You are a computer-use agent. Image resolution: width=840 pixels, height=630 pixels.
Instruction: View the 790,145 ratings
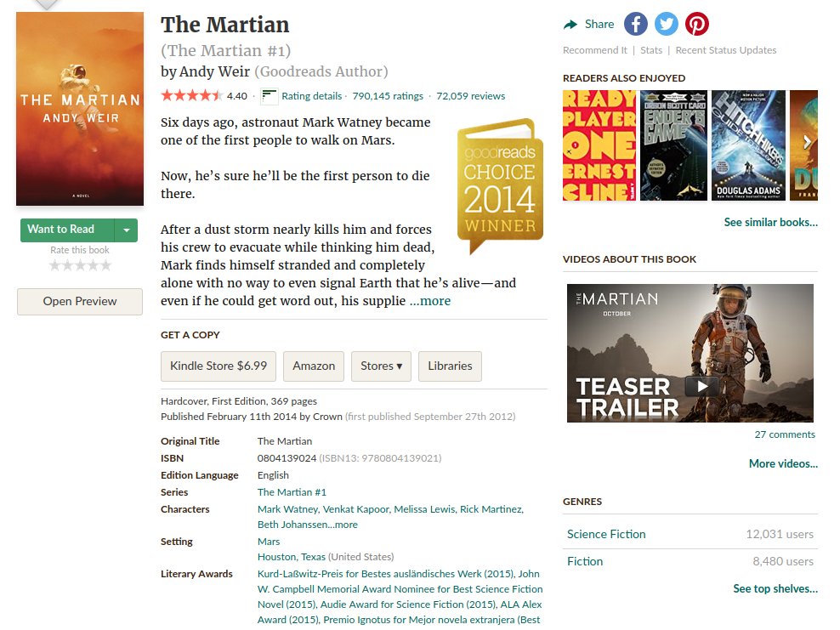click(388, 96)
